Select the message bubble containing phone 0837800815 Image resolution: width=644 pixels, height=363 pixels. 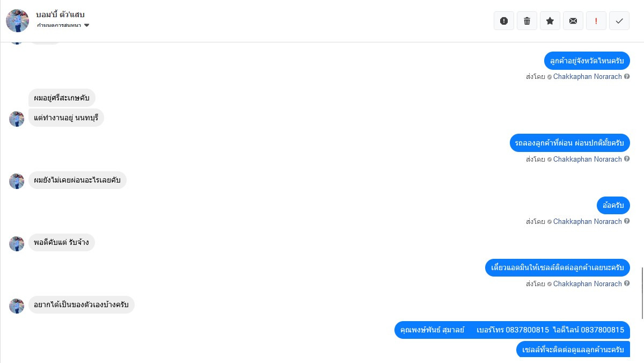[x=512, y=330]
